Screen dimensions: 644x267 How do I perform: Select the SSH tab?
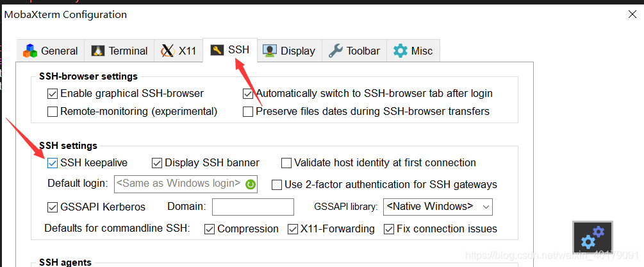(230, 50)
